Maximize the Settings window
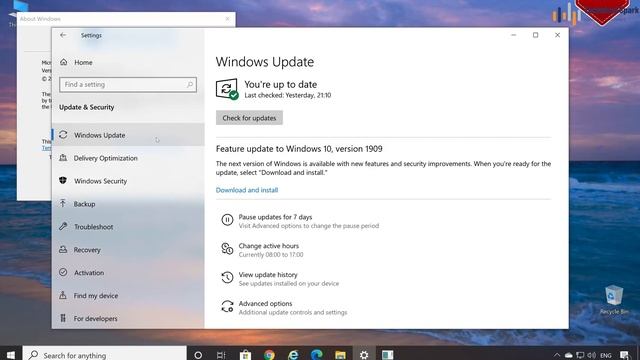The image size is (640, 360). click(x=536, y=35)
